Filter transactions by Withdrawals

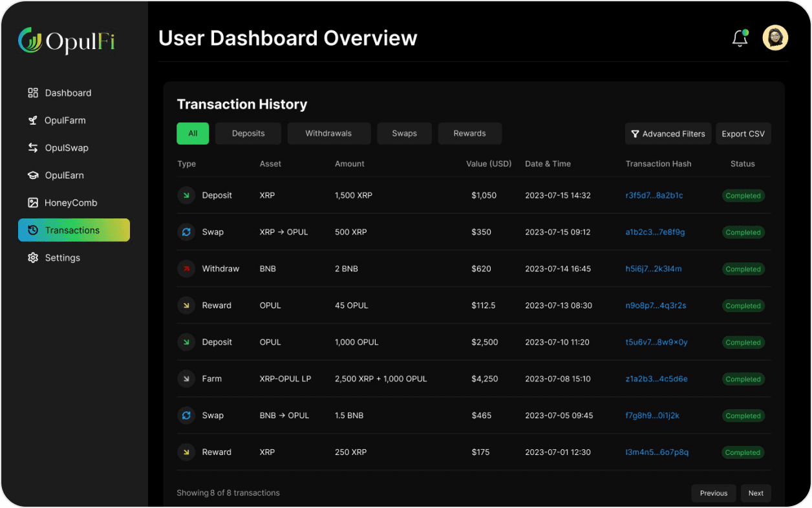pos(328,133)
